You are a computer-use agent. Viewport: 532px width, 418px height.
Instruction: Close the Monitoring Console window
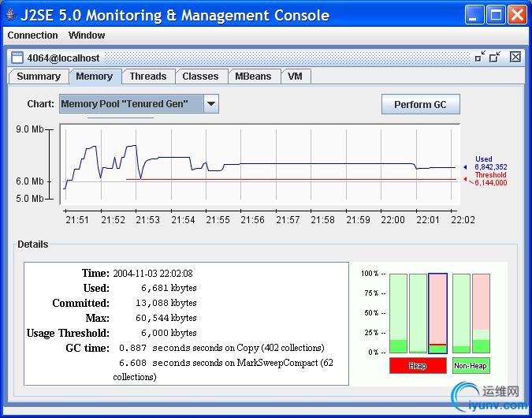(x=517, y=15)
